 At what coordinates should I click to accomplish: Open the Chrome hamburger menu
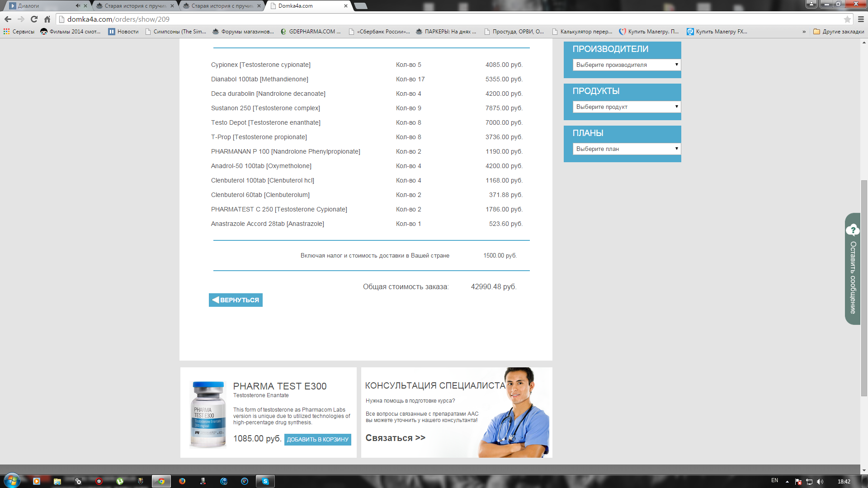tap(861, 19)
